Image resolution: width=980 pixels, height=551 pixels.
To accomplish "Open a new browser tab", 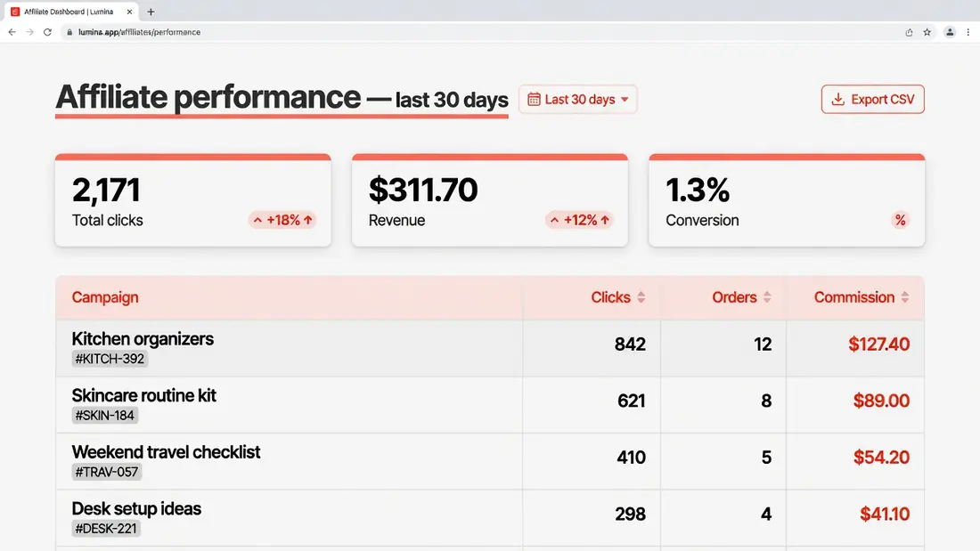I will click(151, 12).
